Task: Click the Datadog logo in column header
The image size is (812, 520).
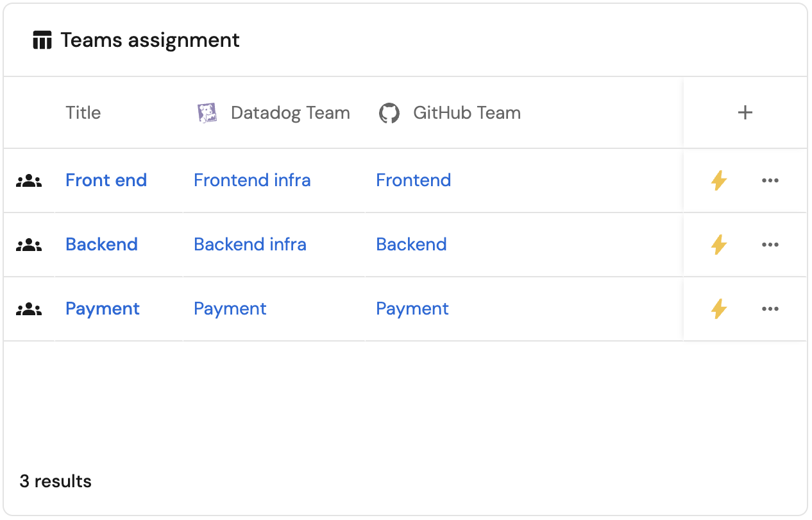Action: pos(207,113)
